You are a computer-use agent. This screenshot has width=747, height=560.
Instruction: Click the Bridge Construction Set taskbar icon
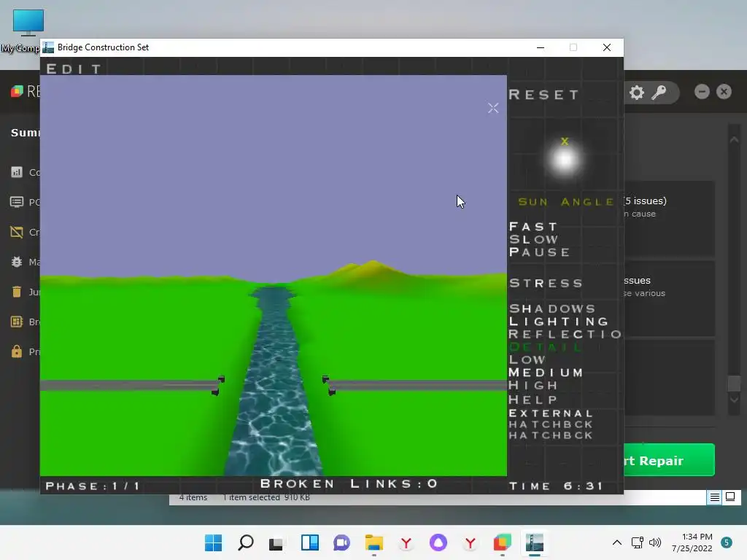click(535, 542)
